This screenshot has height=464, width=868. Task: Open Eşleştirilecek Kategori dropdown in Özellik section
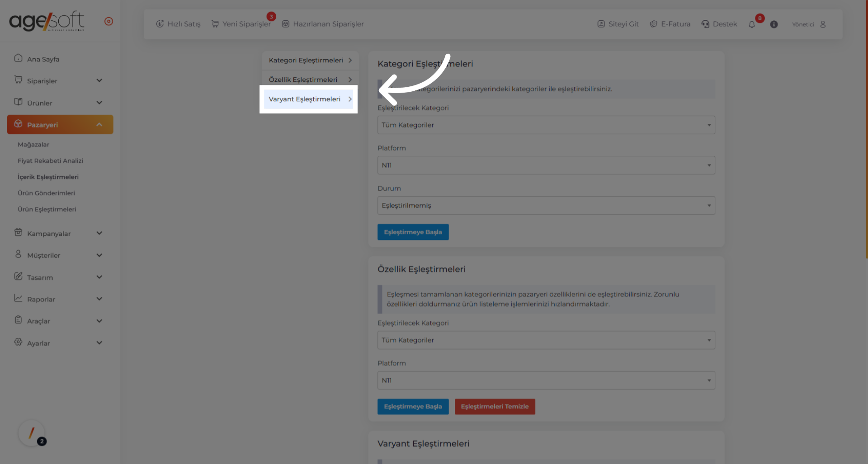pos(546,340)
